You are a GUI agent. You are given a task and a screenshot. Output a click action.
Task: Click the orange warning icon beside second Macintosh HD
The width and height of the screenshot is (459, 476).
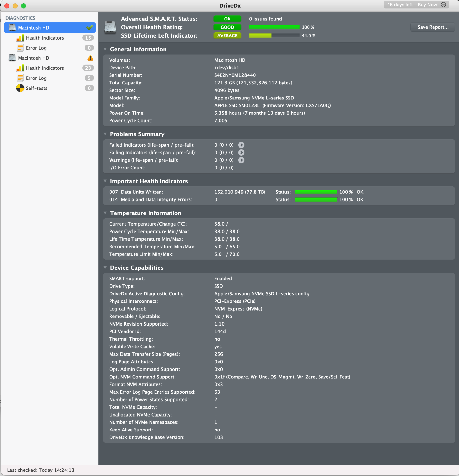tap(90, 58)
